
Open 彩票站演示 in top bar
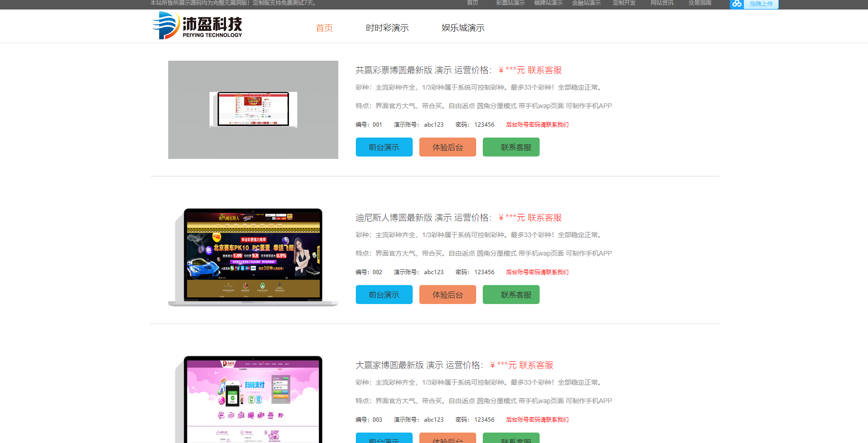[510, 3]
